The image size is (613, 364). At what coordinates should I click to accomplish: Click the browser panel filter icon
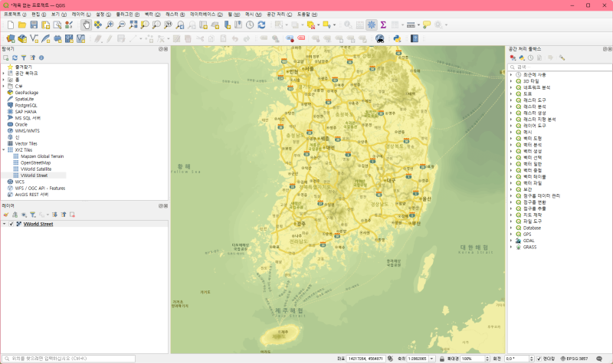24,58
